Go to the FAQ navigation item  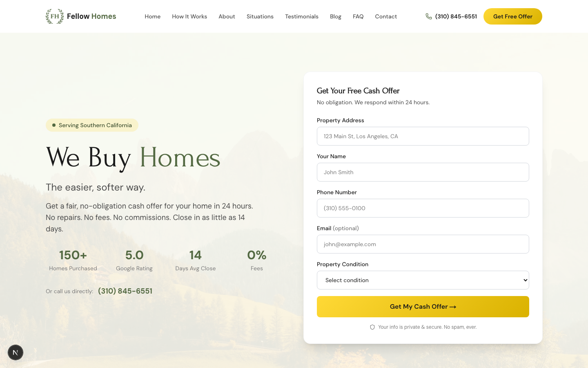[358, 16]
